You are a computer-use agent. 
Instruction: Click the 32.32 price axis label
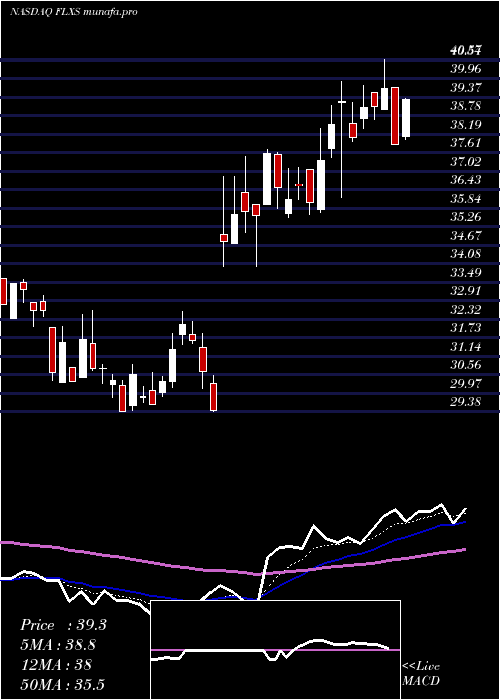pyautogui.click(x=466, y=309)
